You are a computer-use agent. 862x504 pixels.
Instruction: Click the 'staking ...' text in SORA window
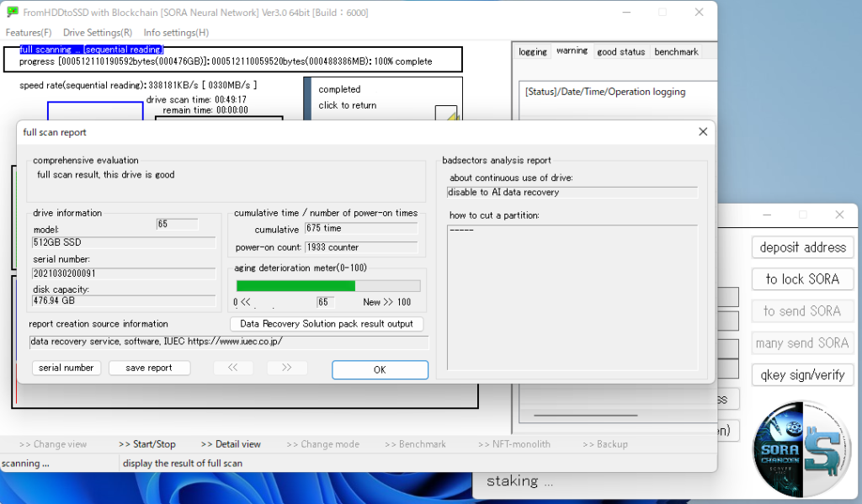(x=519, y=481)
